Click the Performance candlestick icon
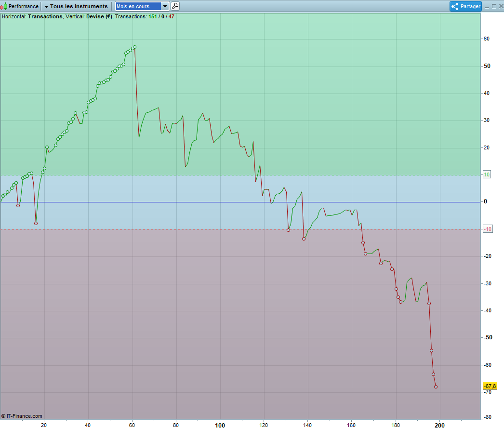Viewport: 504px width, 428px height. 4,6
